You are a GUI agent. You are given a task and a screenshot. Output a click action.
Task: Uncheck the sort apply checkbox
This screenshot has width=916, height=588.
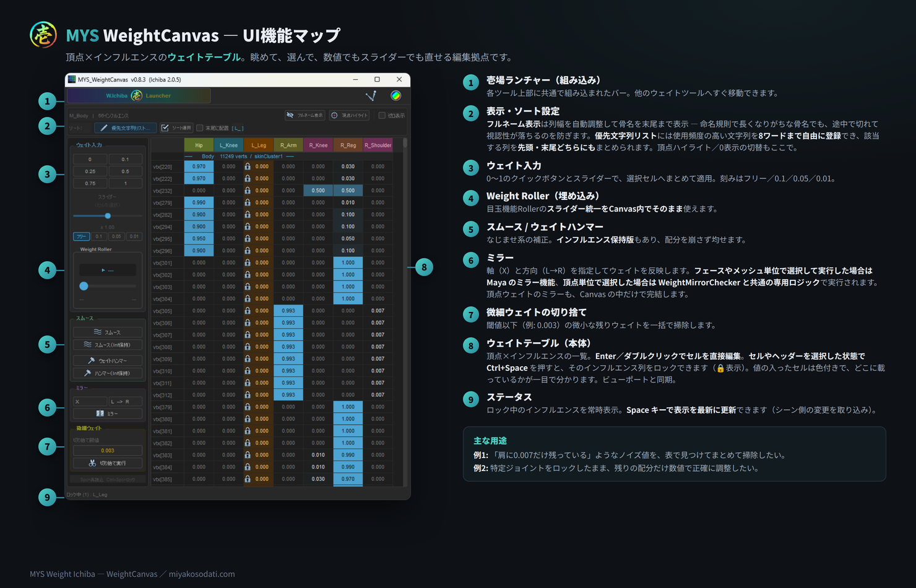165,128
